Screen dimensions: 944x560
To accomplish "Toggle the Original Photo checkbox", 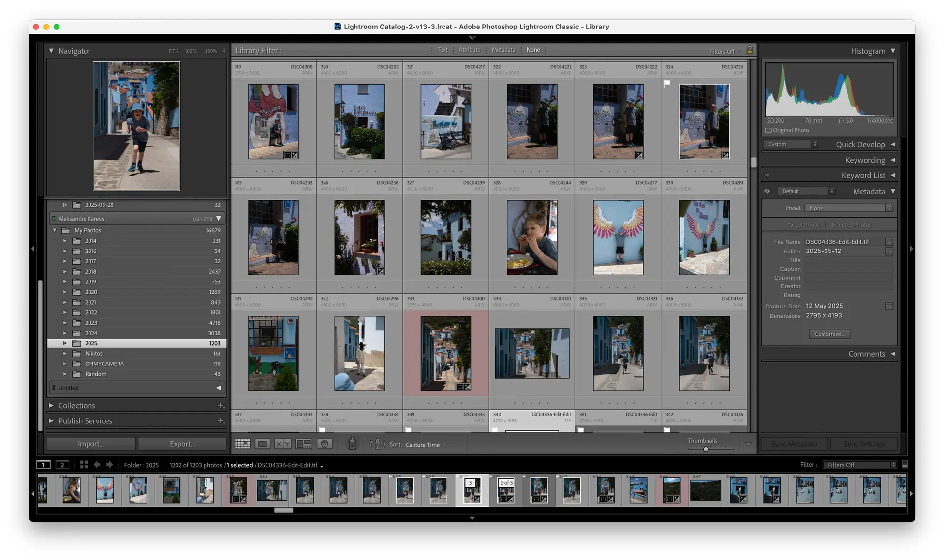I will (x=768, y=130).
